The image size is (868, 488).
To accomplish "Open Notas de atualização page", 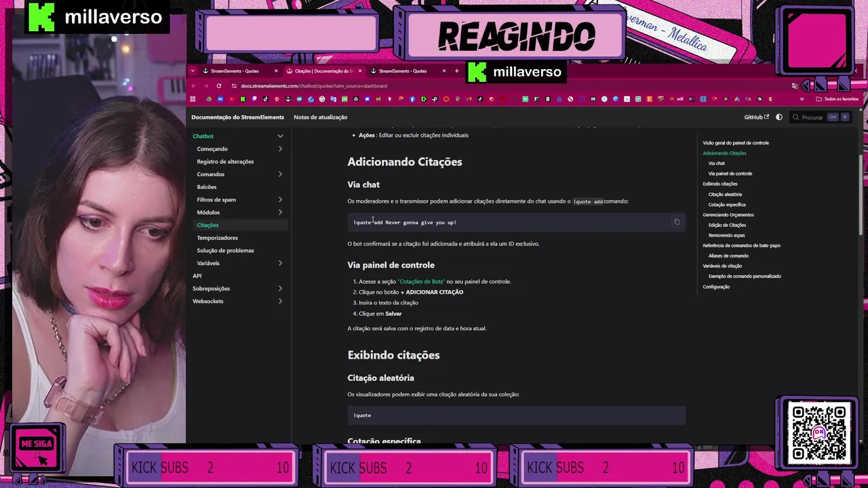I will (x=320, y=117).
